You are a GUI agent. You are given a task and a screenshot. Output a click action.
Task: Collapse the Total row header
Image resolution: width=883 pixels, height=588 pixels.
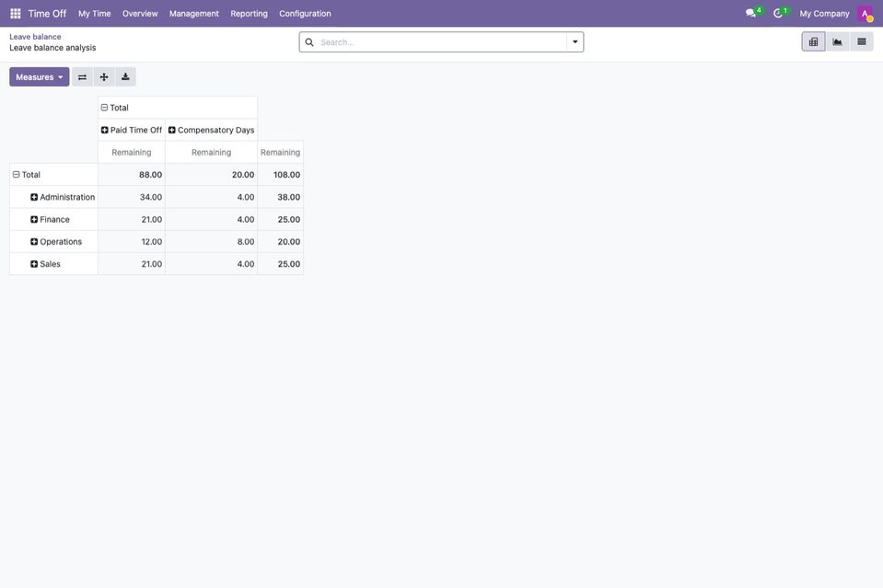27,175
